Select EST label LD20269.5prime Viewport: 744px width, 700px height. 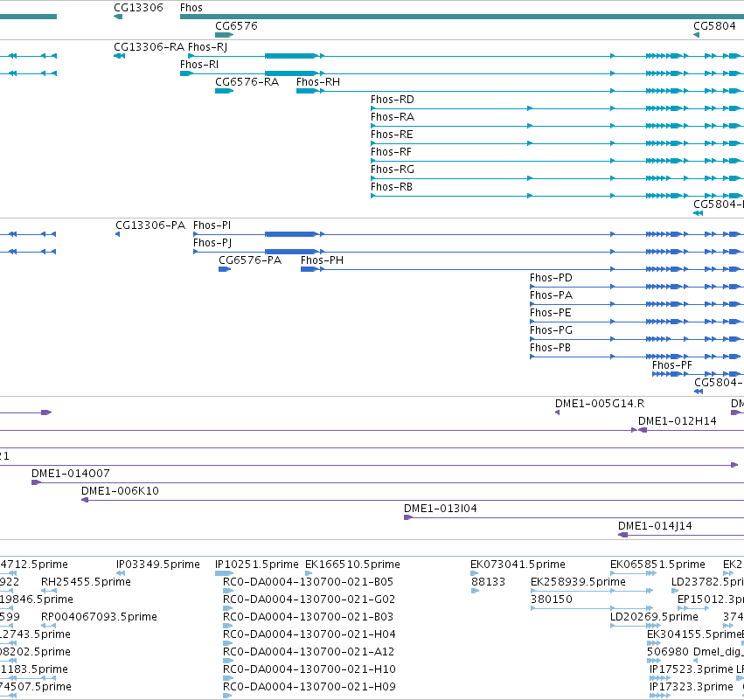[654, 618]
